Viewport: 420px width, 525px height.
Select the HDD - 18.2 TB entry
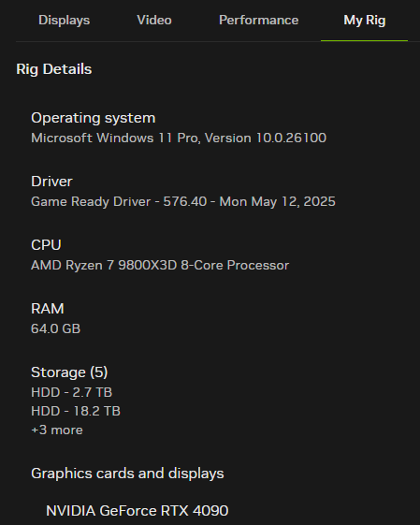click(x=76, y=411)
